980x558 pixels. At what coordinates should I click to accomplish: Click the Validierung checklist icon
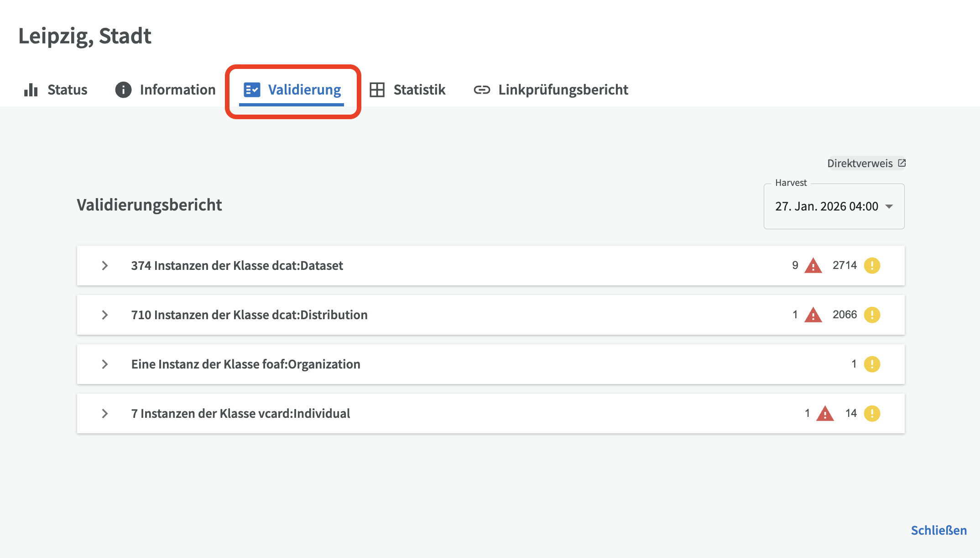coord(252,90)
